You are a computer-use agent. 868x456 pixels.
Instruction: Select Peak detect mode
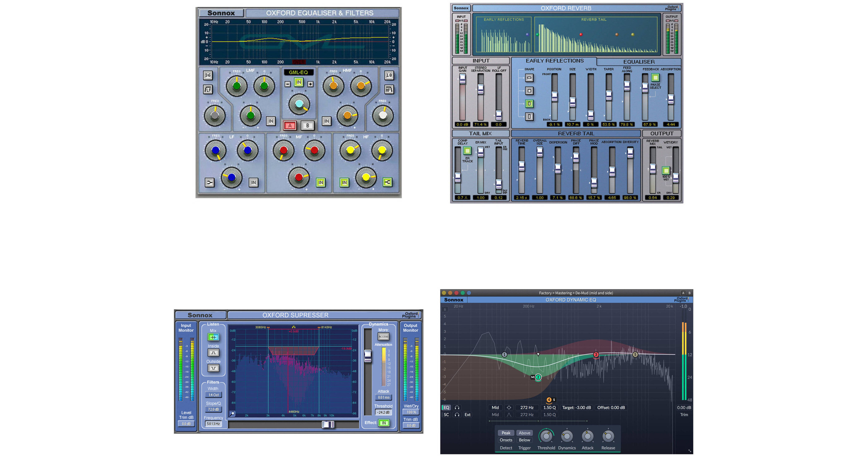coord(506,433)
